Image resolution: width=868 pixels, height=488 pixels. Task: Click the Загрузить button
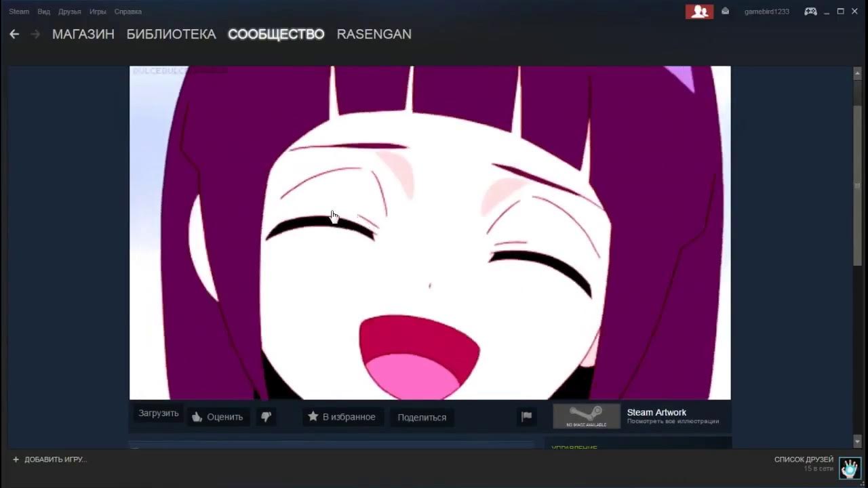(159, 413)
